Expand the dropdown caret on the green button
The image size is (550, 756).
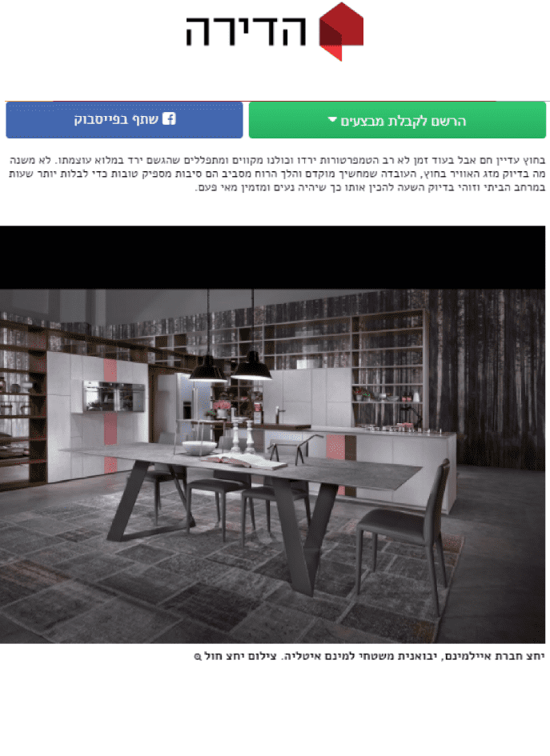pos(332,119)
